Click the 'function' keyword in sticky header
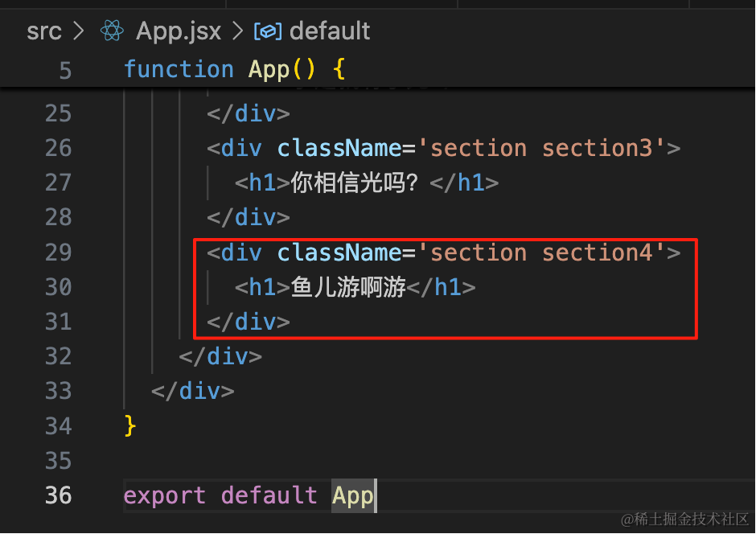The height and width of the screenshot is (534, 756). 179,69
